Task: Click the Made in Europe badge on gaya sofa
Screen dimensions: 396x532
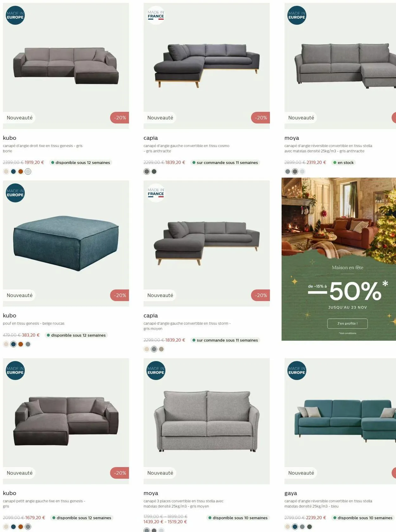Action: point(297,370)
